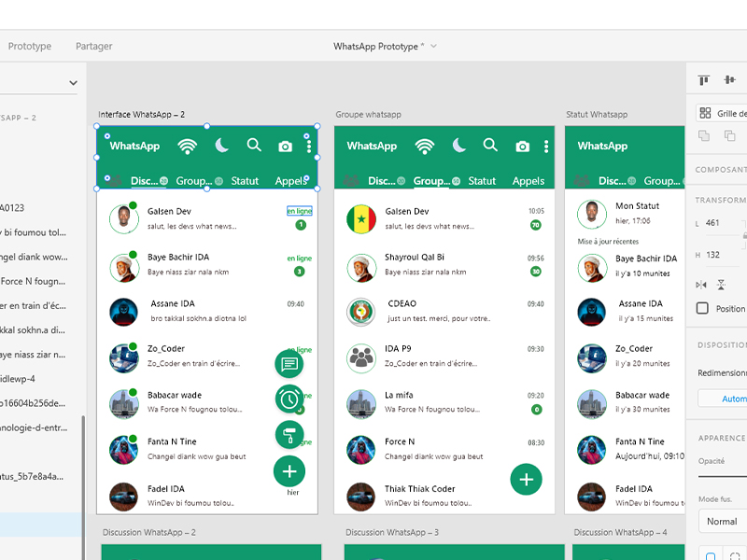The width and height of the screenshot is (747, 560).
Task: Click the plus button in Groupe whatsapp artboard
Action: click(527, 479)
